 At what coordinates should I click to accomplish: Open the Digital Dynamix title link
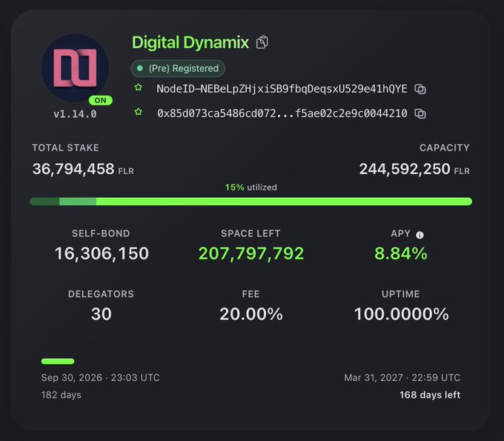190,42
